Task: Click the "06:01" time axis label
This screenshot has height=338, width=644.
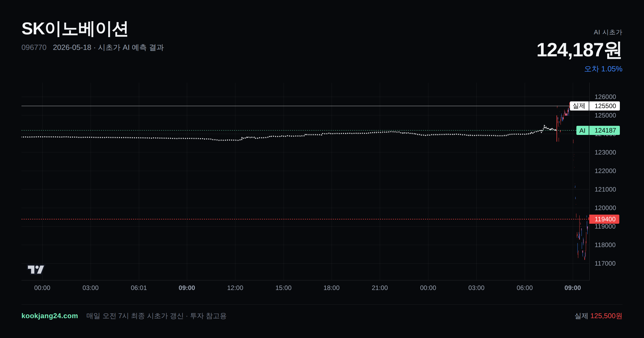Action: tap(139, 288)
